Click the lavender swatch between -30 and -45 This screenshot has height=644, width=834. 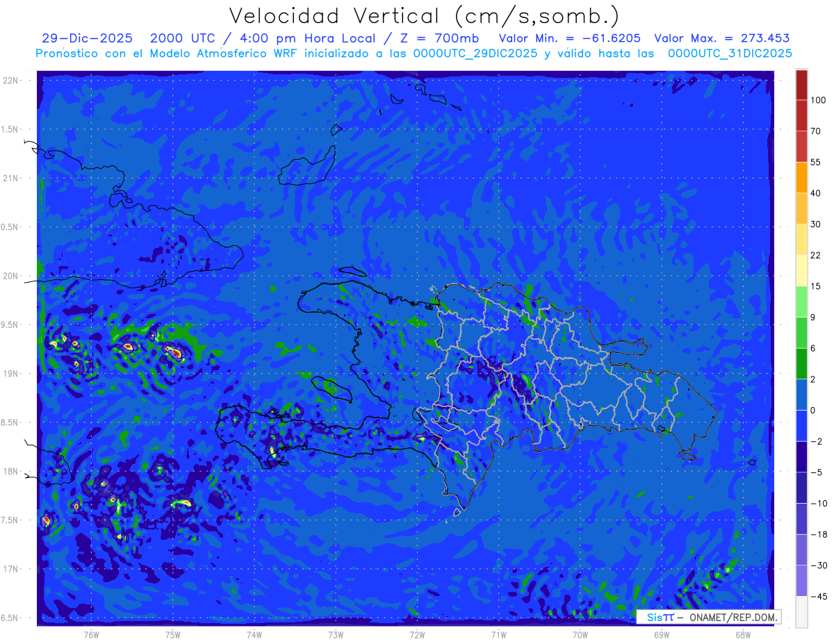[x=801, y=580]
